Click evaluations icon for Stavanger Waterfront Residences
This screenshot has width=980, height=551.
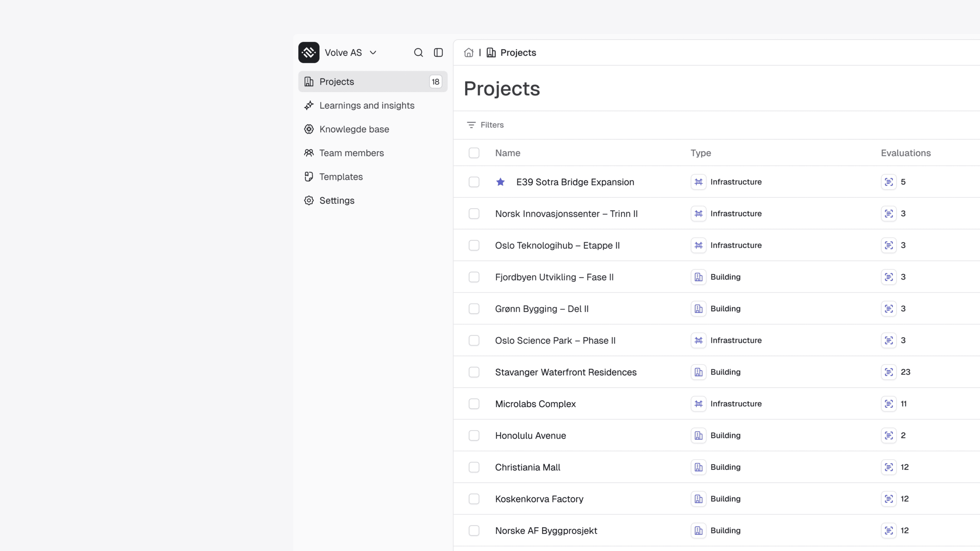tap(888, 372)
